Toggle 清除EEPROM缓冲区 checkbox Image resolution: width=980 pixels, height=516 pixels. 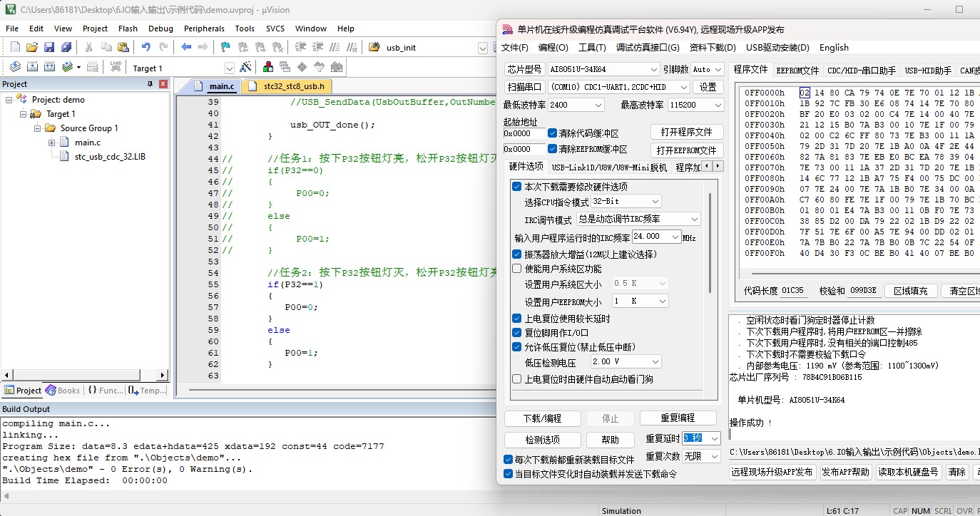553,149
